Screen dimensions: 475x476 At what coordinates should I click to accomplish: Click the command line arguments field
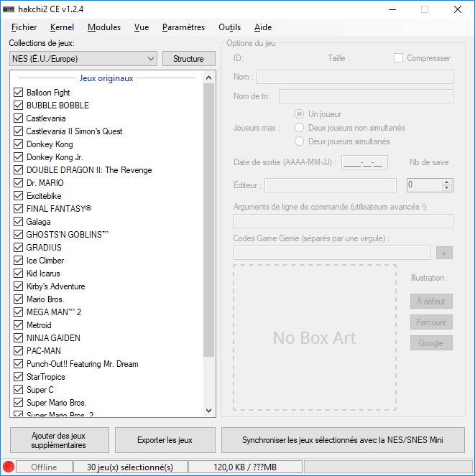coord(343,221)
